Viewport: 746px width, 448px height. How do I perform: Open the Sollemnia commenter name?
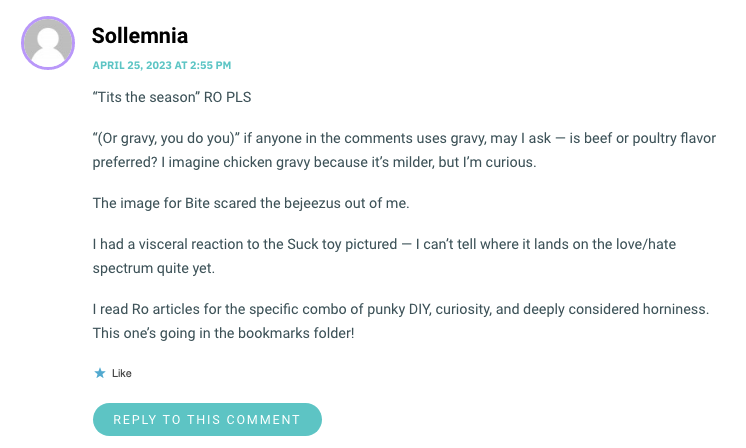140,36
